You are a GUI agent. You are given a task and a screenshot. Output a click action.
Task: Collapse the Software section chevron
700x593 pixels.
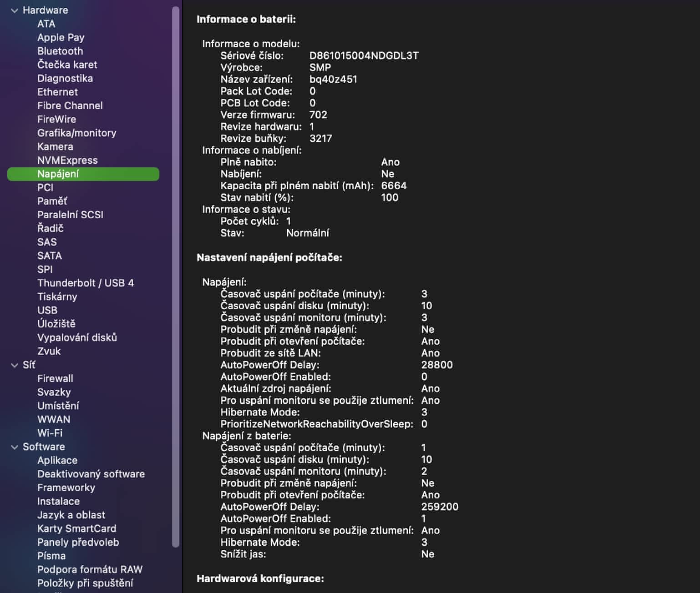(x=15, y=447)
